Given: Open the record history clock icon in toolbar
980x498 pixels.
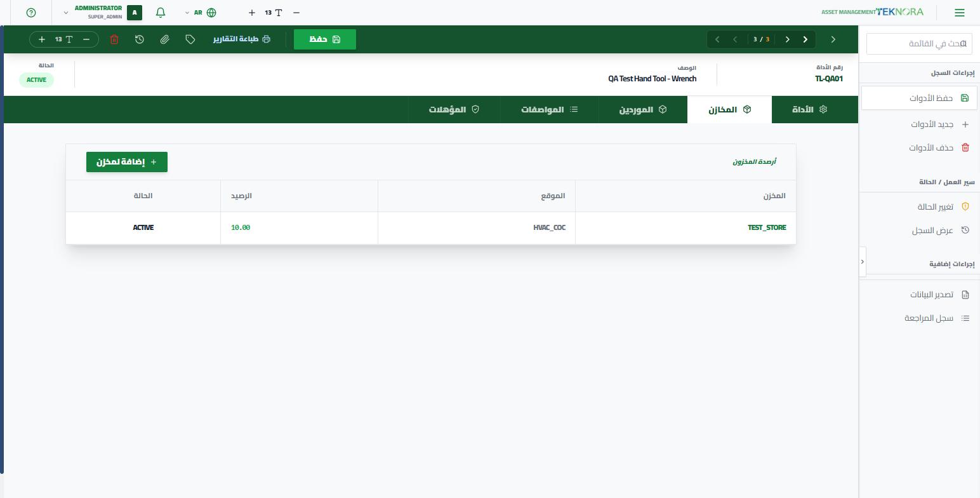Looking at the screenshot, I should 140,39.
